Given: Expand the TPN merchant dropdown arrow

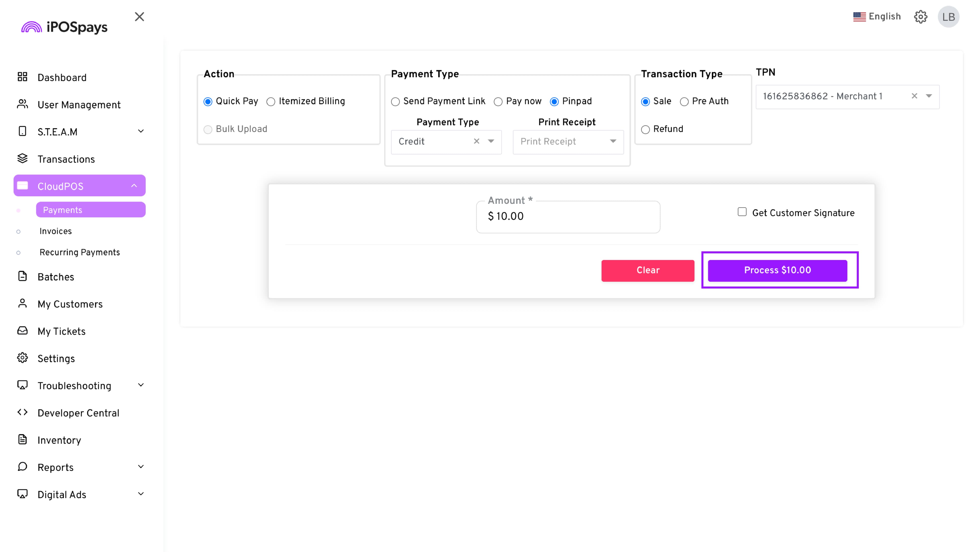Looking at the screenshot, I should [929, 96].
